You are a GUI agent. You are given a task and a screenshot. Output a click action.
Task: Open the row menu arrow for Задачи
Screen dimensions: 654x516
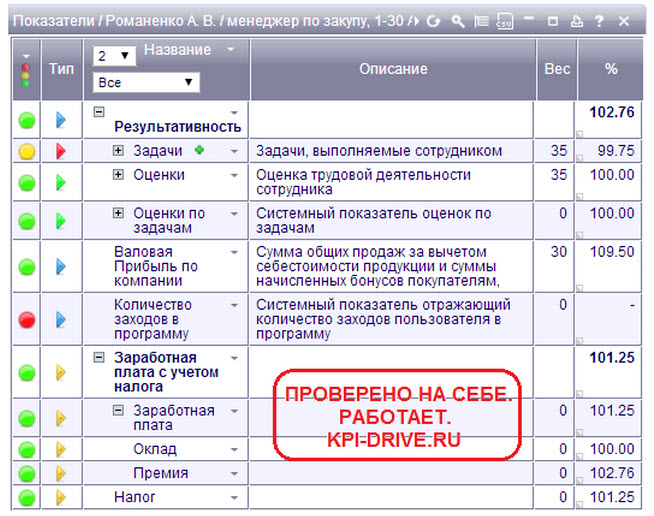(234, 151)
